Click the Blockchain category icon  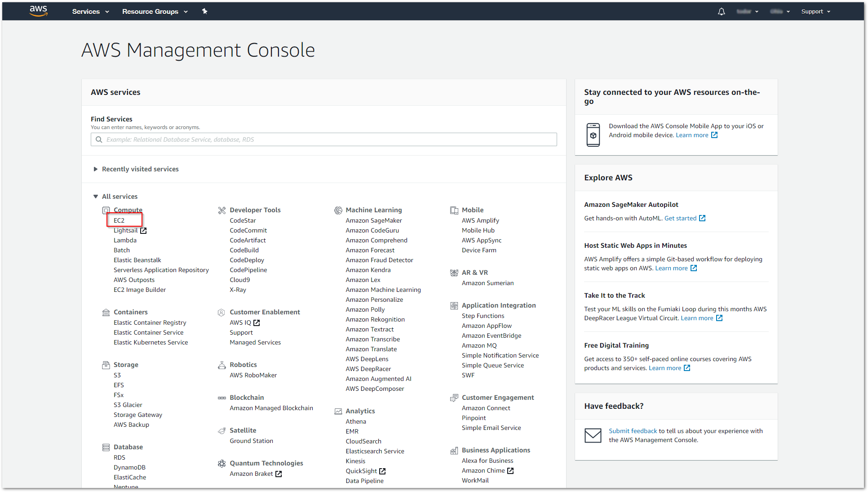click(222, 398)
